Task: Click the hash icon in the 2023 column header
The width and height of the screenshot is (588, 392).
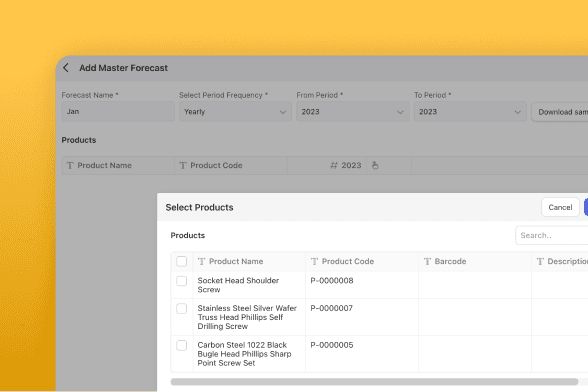Action: click(x=333, y=165)
